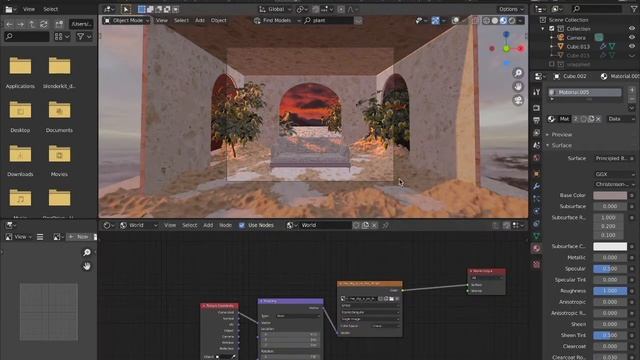Screen dimensions: 640x360
Task: Open the 3D viewport Object menu
Action: (x=218, y=20)
